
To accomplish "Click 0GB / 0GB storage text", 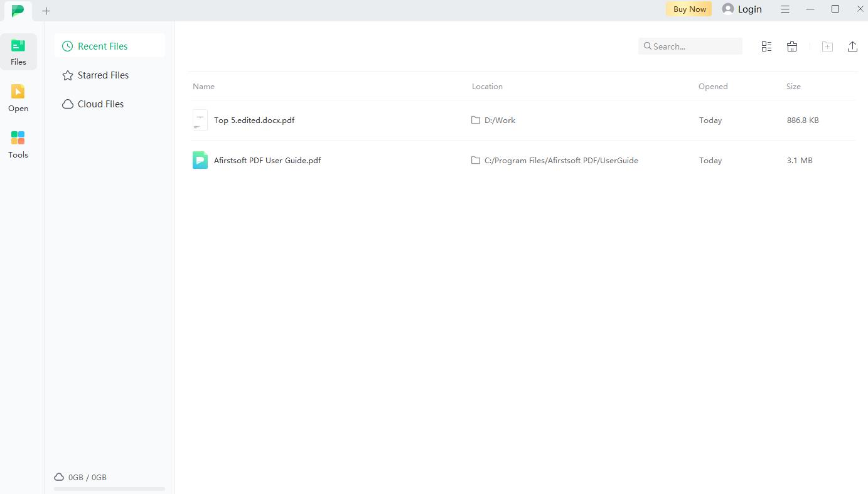I will click(87, 477).
